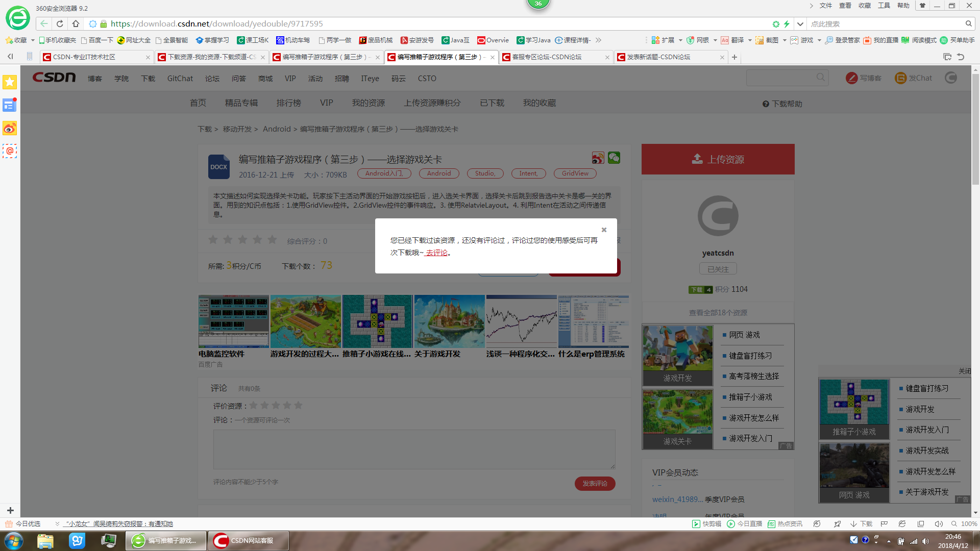Collapse the sidebar with the arrow toggle
The width and height of the screenshot is (980, 551).
coord(10,57)
